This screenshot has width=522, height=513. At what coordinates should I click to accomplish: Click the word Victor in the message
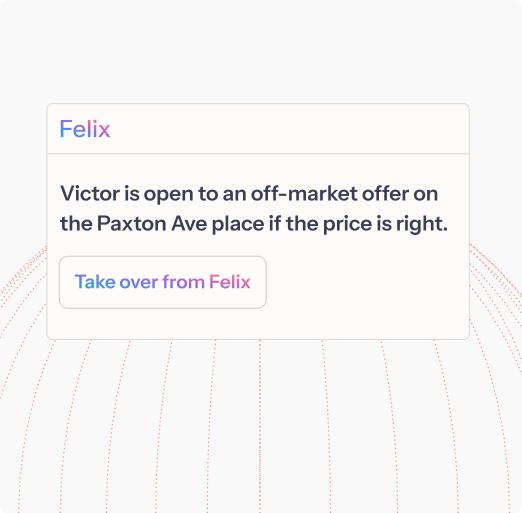(x=90, y=193)
